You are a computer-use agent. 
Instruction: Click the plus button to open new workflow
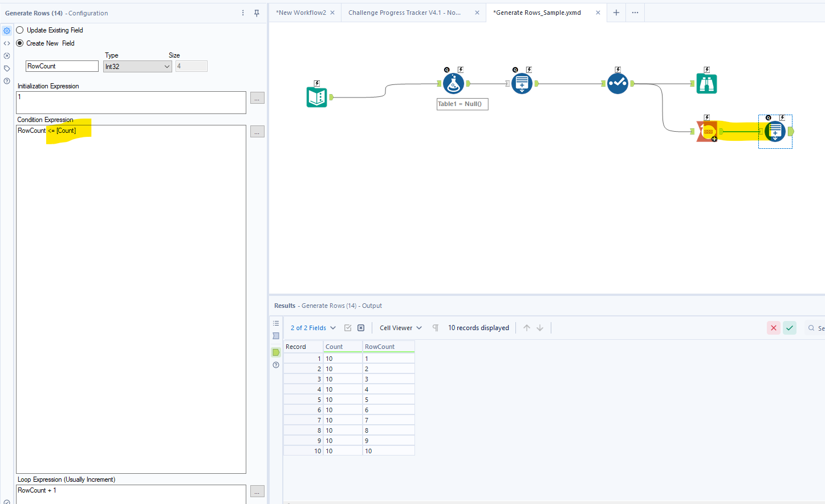click(x=616, y=12)
